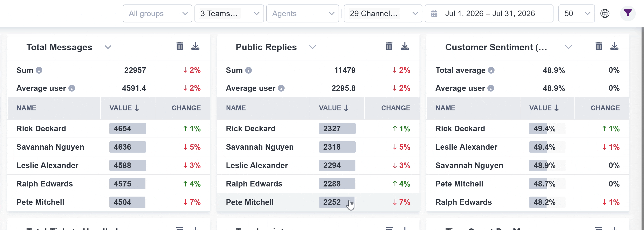Open the 3 Teams dropdown

tap(229, 13)
